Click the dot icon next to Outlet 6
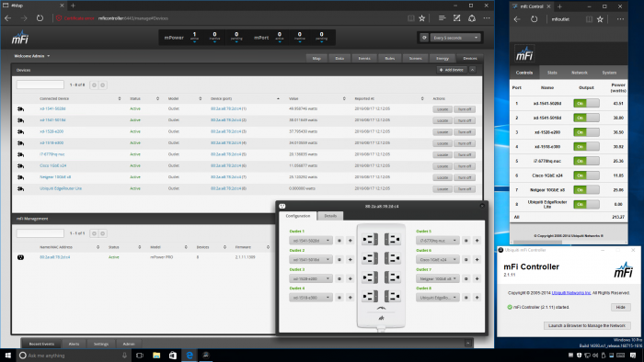The height and width of the screenshot is (362, 644). point(466,259)
